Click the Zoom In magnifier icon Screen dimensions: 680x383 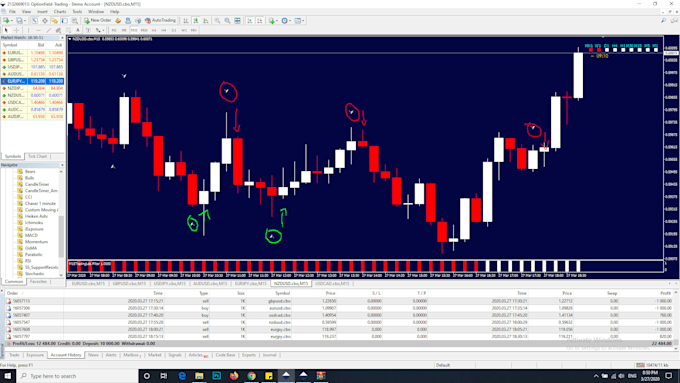click(x=217, y=20)
